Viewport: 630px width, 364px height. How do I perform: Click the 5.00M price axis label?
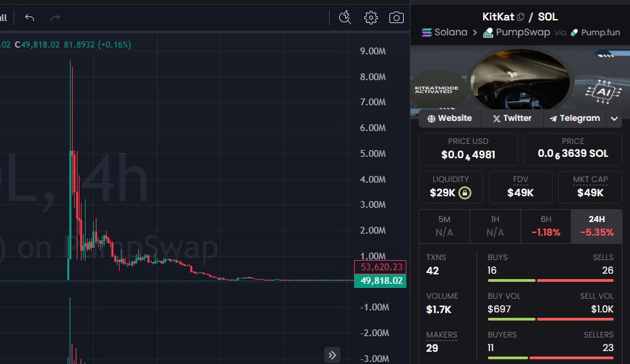click(372, 153)
